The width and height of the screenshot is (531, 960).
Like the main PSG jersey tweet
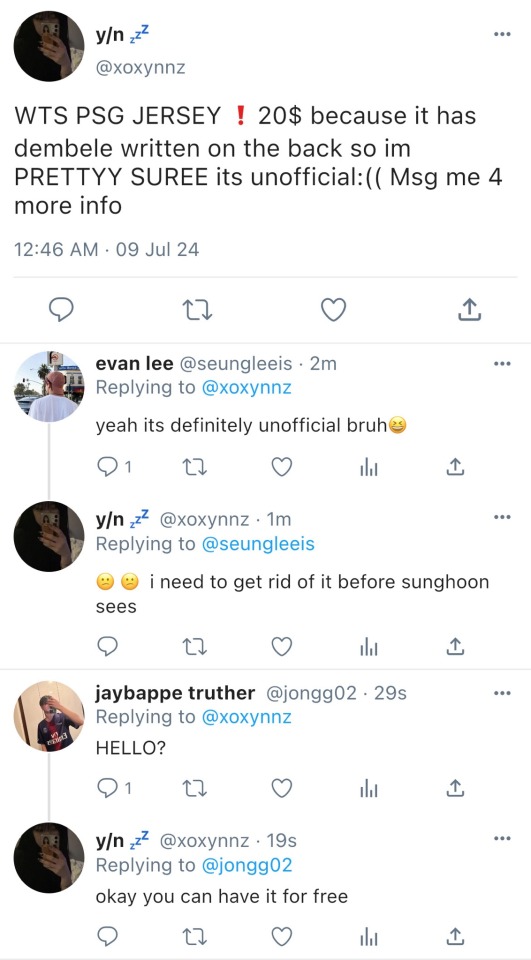tap(334, 310)
